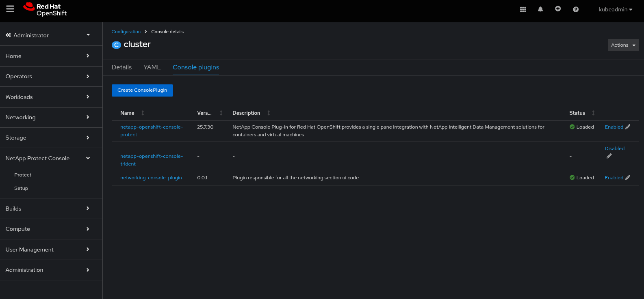
Task: Click the Vers... column header
Action: coord(204,113)
